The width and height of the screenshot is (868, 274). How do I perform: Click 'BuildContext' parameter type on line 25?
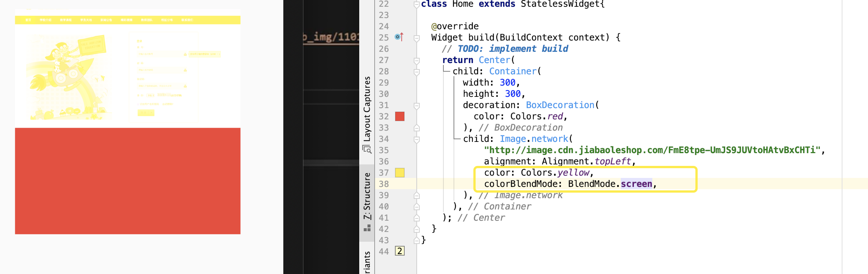pos(531,38)
